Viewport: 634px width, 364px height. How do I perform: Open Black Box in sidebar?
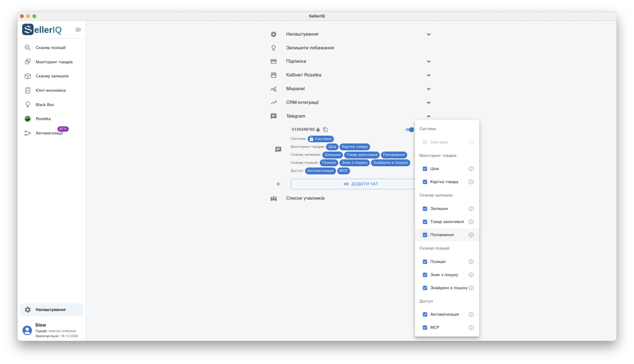51,104
